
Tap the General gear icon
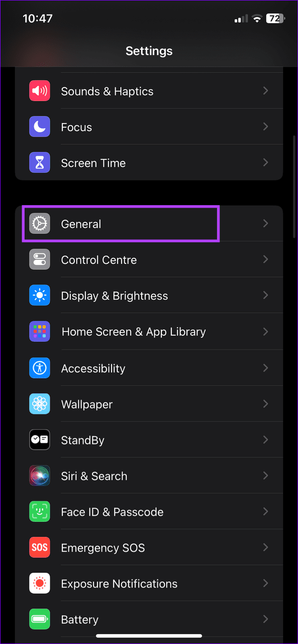pyautogui.click(x=39, y=223)
